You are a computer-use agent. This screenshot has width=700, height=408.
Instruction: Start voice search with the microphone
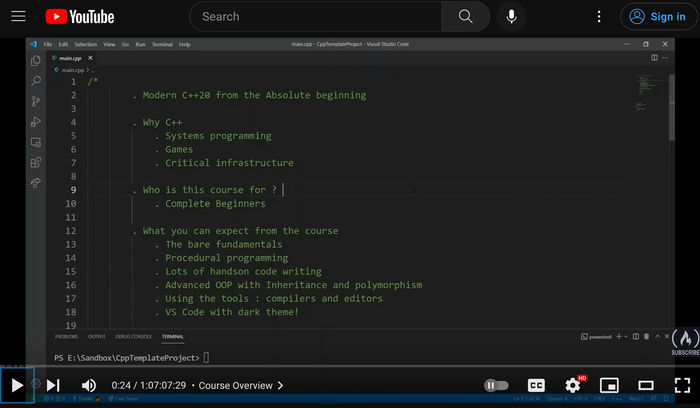pos(512,17)
